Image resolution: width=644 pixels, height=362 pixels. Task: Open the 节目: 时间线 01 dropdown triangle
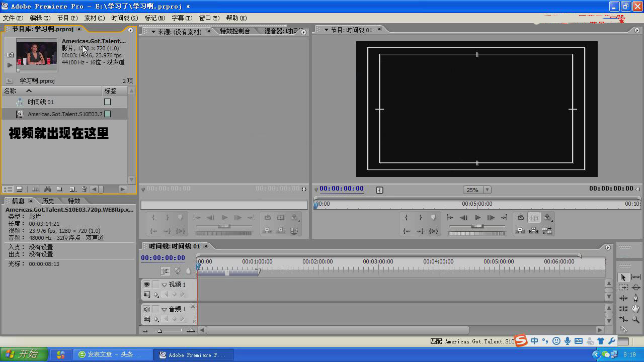point(326,30)
